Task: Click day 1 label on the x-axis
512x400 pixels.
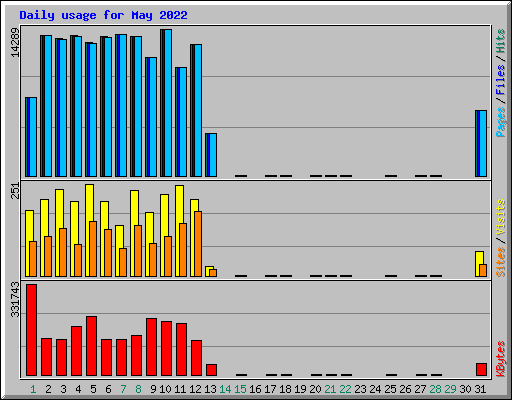Action: coord(33,389)
